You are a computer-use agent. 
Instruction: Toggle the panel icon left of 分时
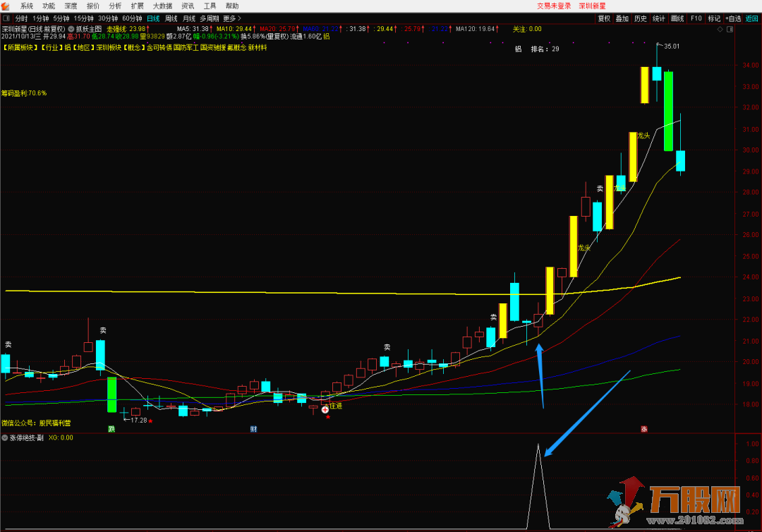pyautogui.click(x=6, y=18)
